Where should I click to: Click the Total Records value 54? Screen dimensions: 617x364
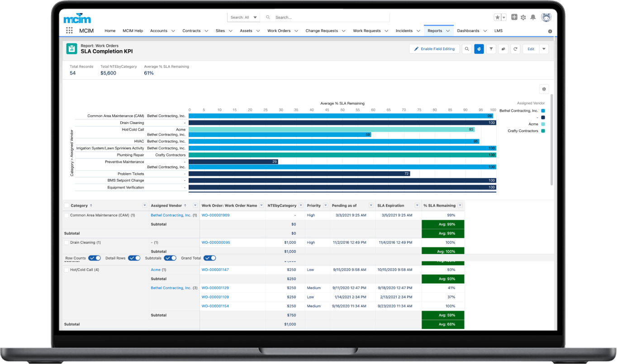click(72, 73)
